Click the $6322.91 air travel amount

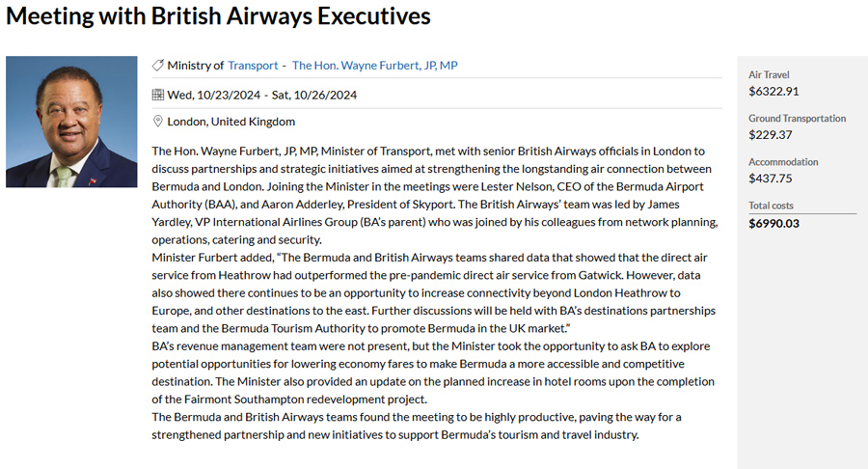773,92
